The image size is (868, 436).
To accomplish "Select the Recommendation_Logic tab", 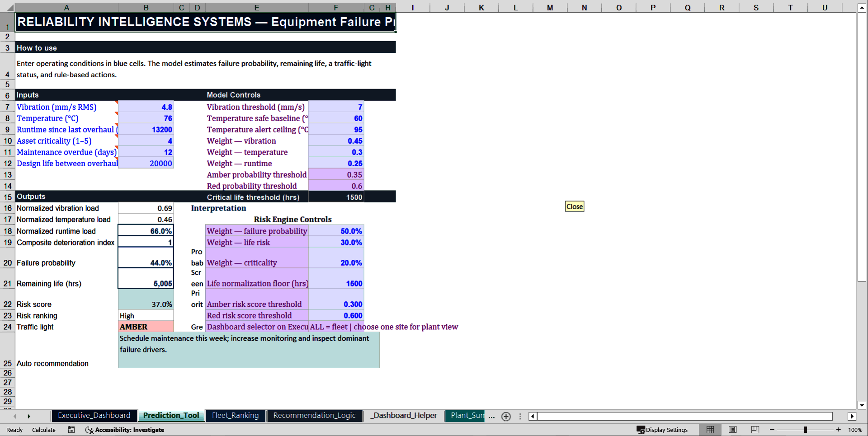I will (315, 415).
